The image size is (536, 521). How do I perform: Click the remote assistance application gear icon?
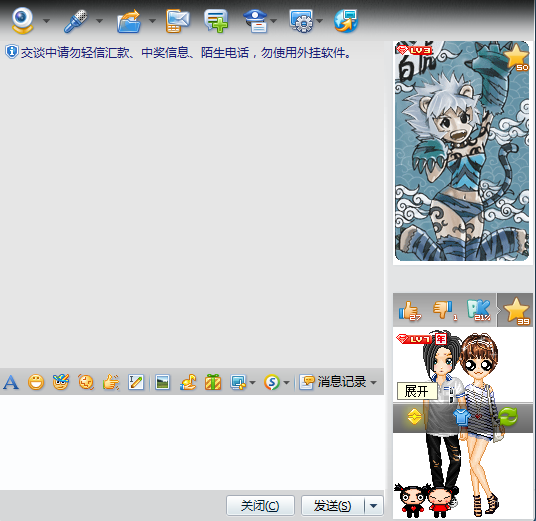pyautogui.click(x=301, y=21)
